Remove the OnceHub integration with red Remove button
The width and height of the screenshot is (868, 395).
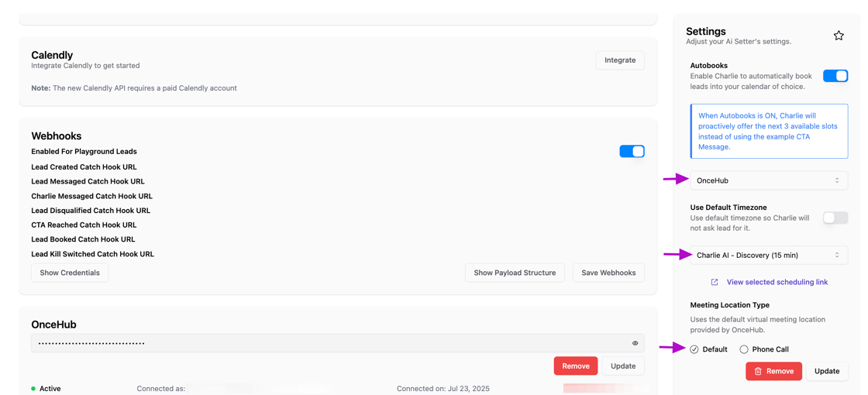[x=576, y=366]
